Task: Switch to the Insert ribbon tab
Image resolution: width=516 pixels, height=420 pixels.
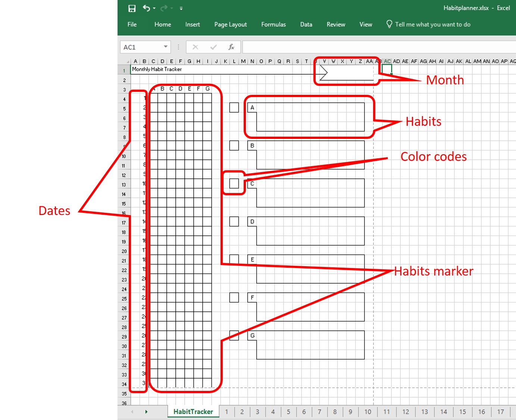Action: [x=193, y=24]
